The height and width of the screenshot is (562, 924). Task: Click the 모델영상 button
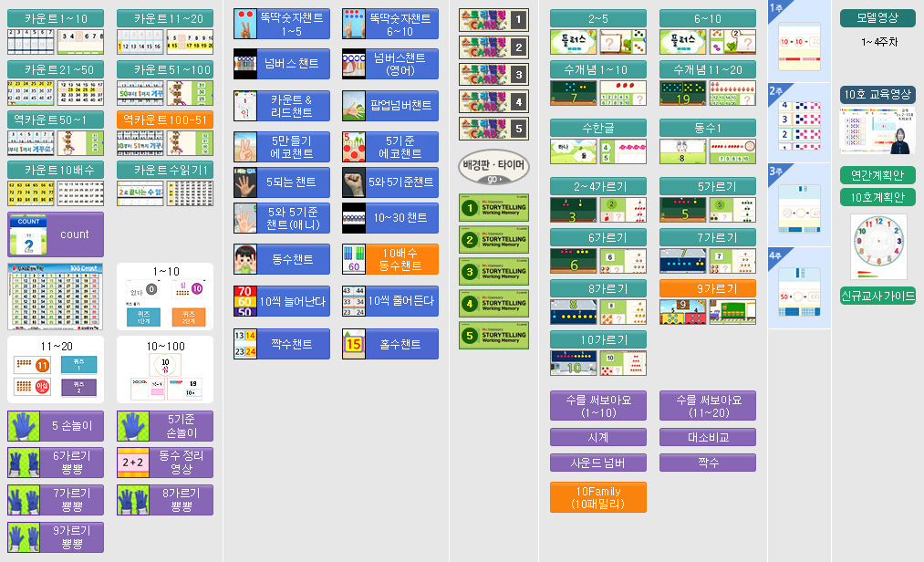(x=877, y=18)
